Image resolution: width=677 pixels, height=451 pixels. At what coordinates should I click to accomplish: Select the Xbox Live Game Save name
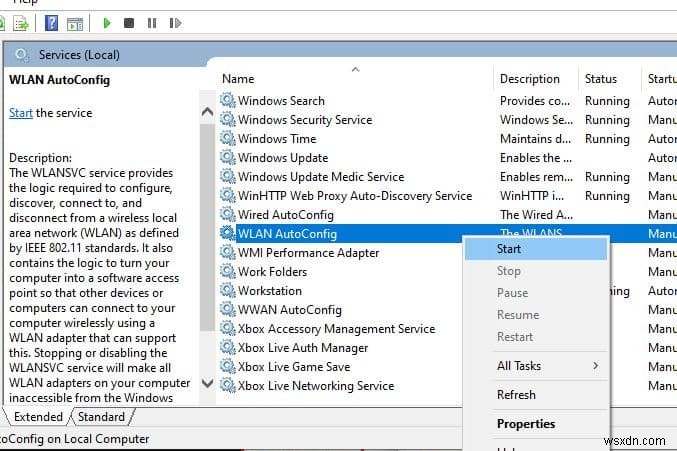point(294,366)
